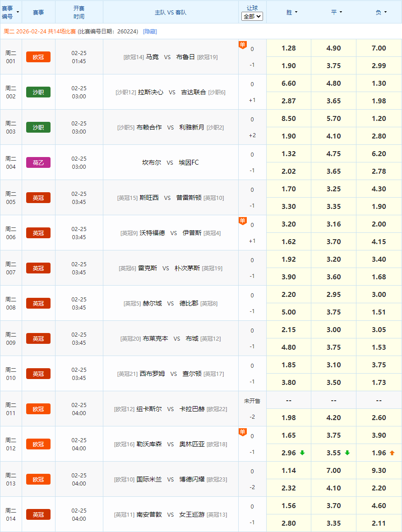Select the 荷乙 badge on match 004
The height and width of the screenshot is (532, 402).
point(38,162)
